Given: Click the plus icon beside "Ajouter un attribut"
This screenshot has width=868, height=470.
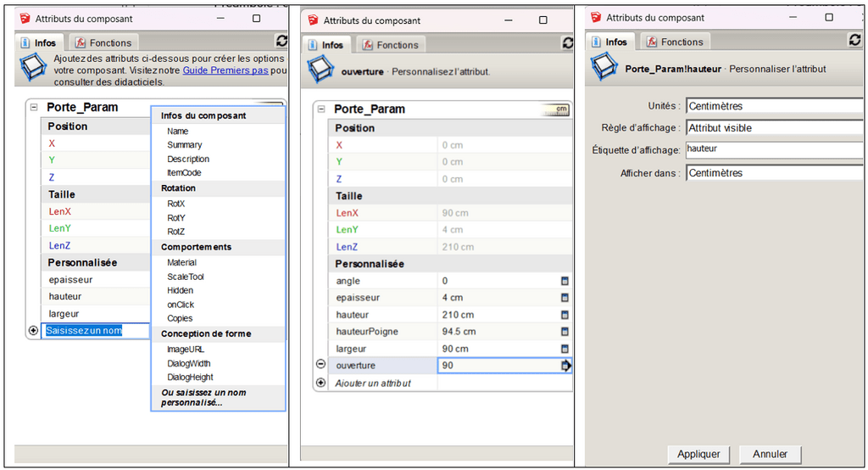Looking at the screenshot, I should point(320,383).
